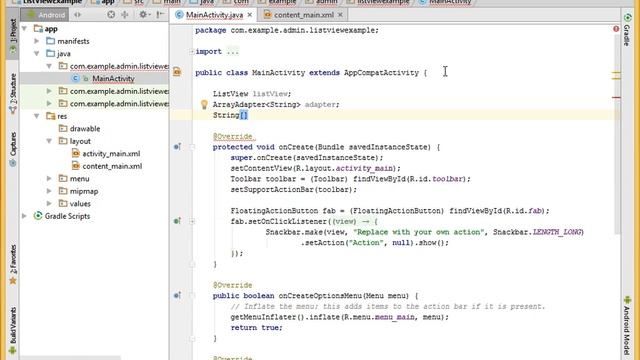Viewport: 640px width, 360px height.
Task: Click the override gutter icon beside onCreateOptionsMenu
Action: pyautogui.click(x=177, y=295)
